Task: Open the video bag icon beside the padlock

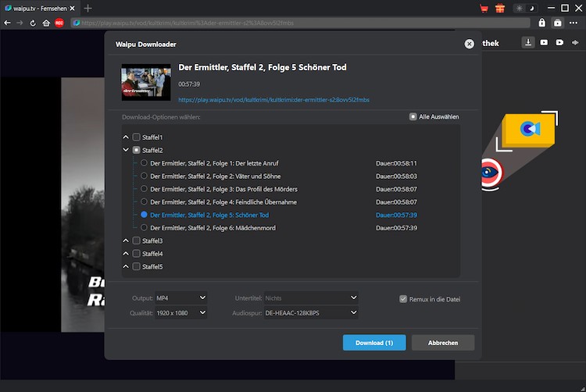Action: (558, 23)
